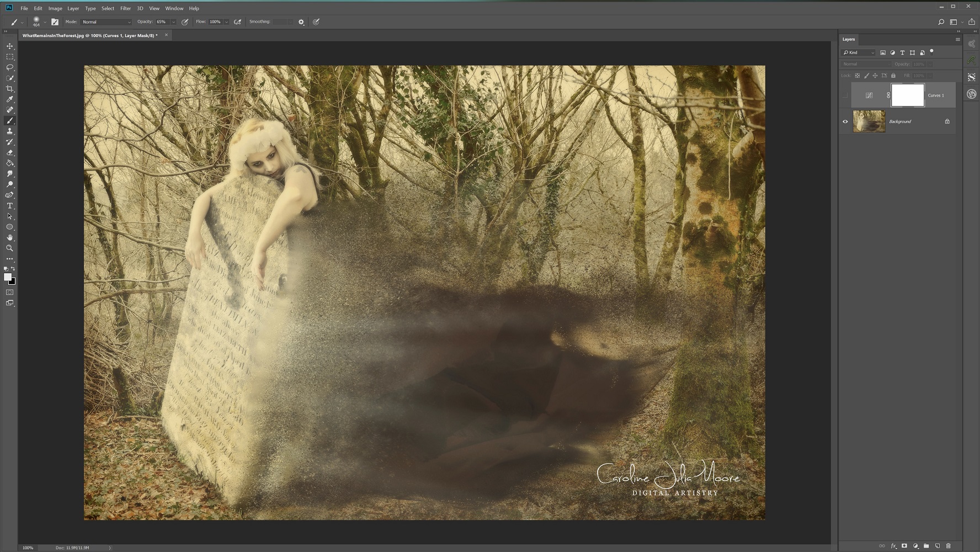This screenshot has height=552, width=980.
Task: Expand the Opacity slider dropdown arrow
Action: point(173,22)
